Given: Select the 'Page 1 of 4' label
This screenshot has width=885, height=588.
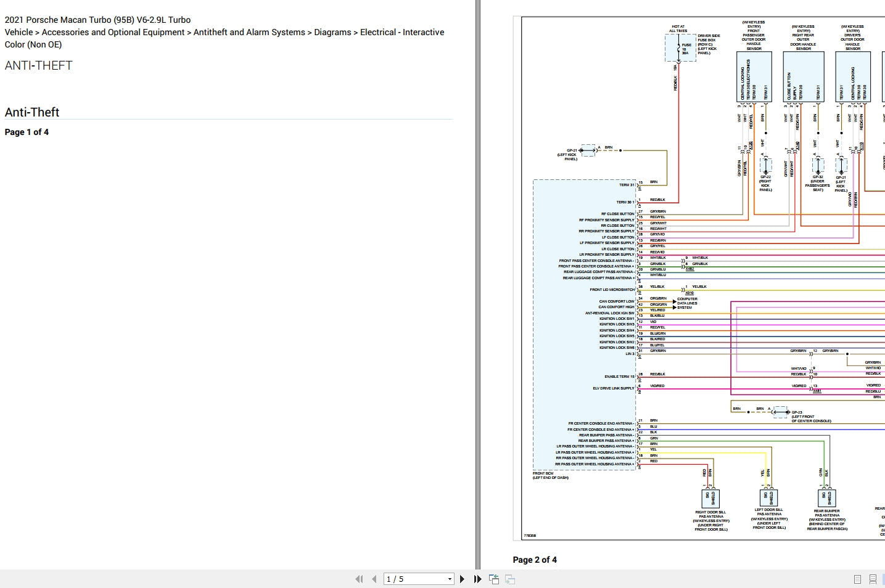Looking at the screenshot, I should coord(27,132).
